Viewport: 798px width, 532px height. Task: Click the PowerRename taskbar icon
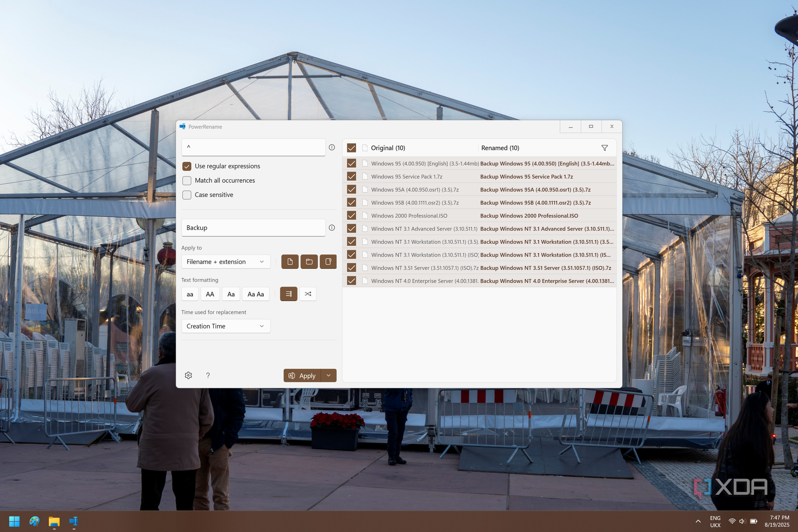(74, 521)
